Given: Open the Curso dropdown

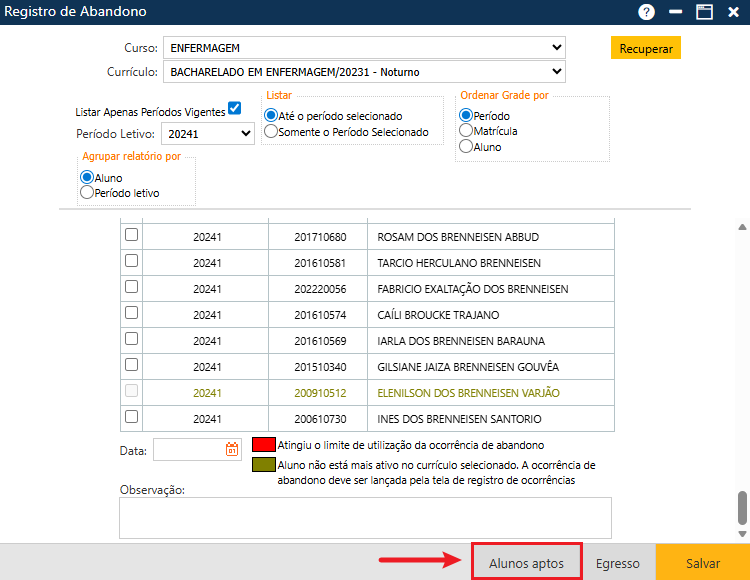Looking at the screenshot, I should coord(365,48).
